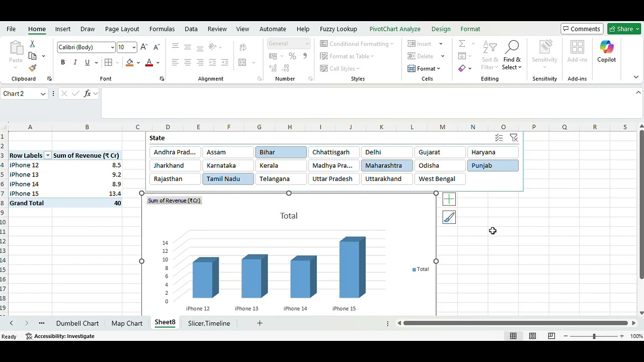Click the Chart Styles paintbrush icon

(x=449, y=217)
